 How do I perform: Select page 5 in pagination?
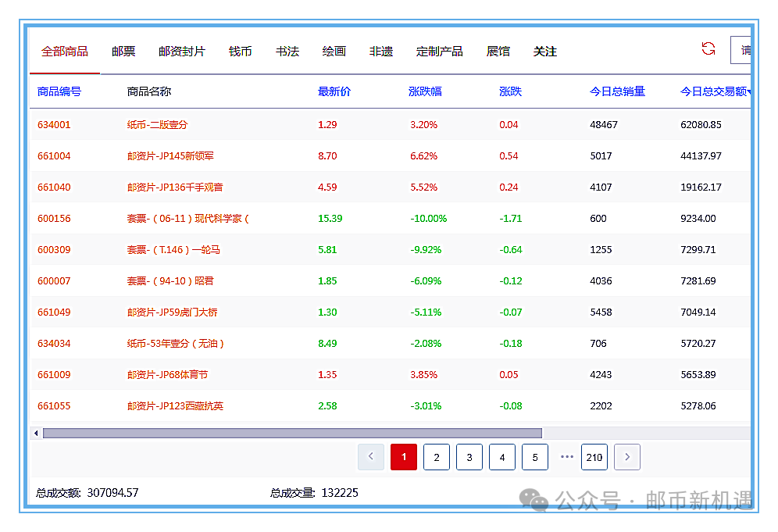click(x=535, y=457)
